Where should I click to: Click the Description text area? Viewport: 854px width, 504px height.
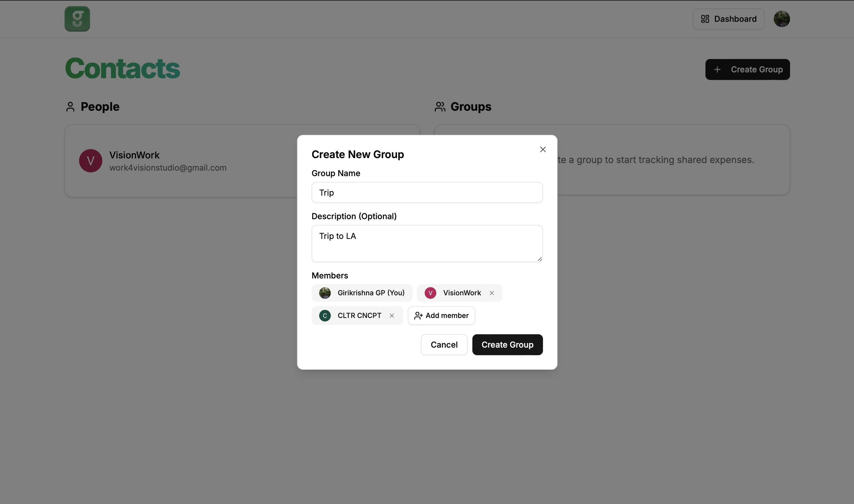(427, 243)
